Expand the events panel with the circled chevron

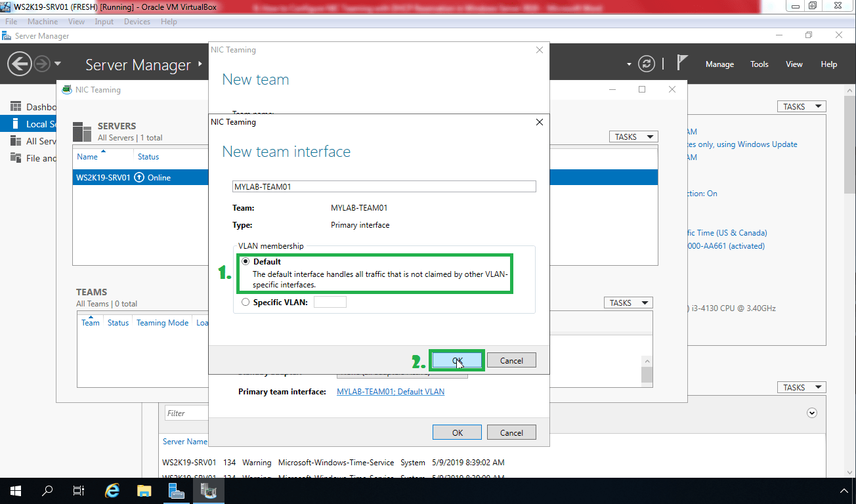(812, 413)
